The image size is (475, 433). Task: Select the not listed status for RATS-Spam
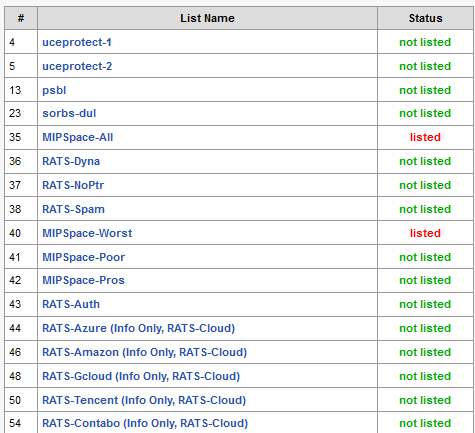pos(425,209)
